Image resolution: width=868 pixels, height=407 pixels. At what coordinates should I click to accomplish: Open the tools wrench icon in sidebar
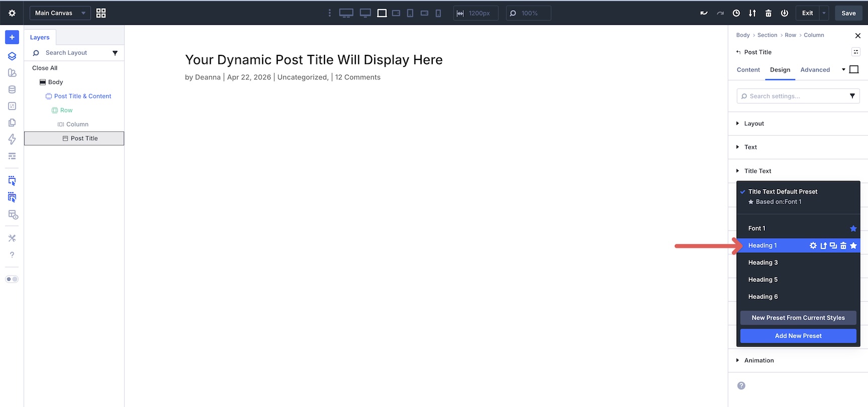(x=12, y=238)
